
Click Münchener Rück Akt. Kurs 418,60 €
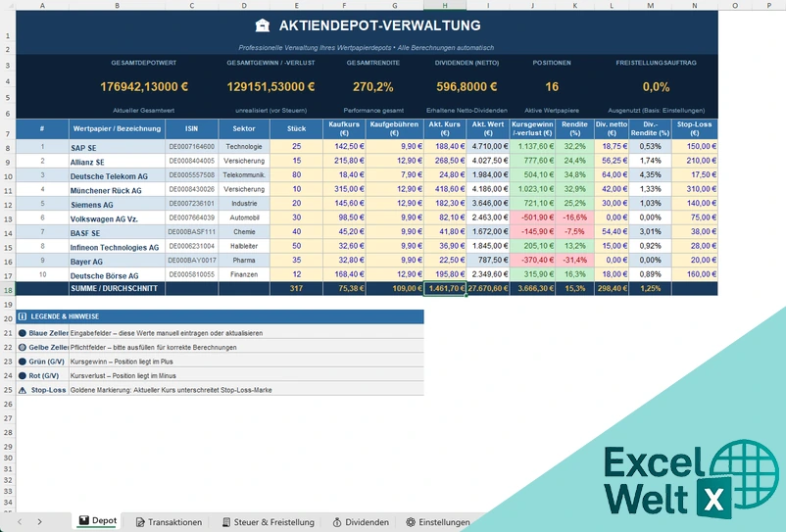pos(445,189)
